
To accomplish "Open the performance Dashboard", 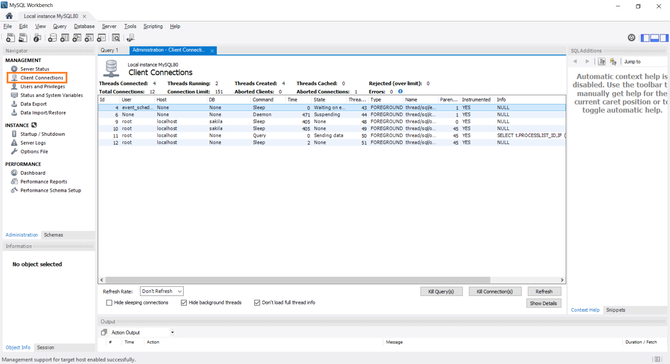I will (32, 173).
